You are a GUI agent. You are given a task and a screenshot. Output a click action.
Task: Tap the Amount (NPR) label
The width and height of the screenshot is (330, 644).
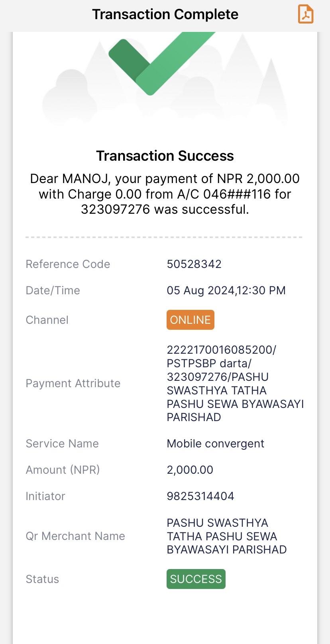click(x=63, y=470)
